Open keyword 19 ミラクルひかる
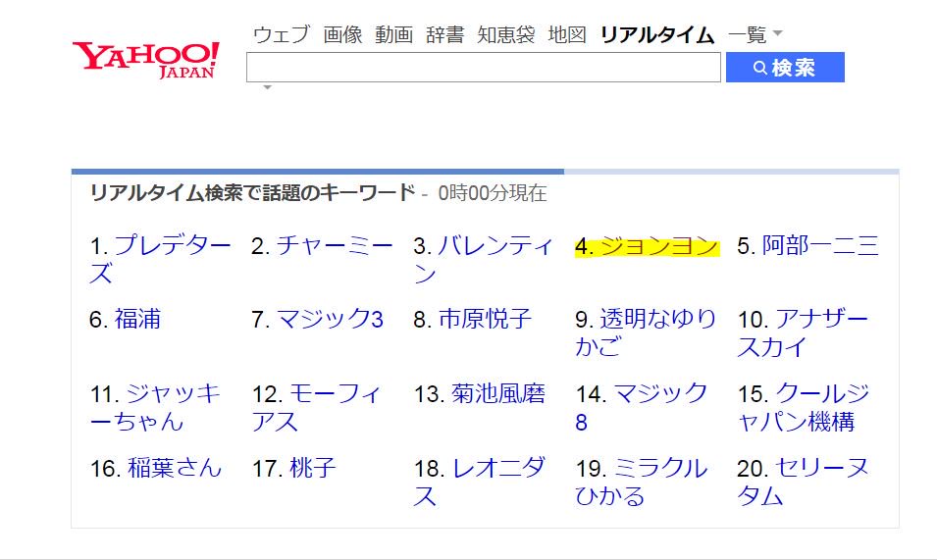The width and height of the screenshot is (937, 560). [642, 482]
